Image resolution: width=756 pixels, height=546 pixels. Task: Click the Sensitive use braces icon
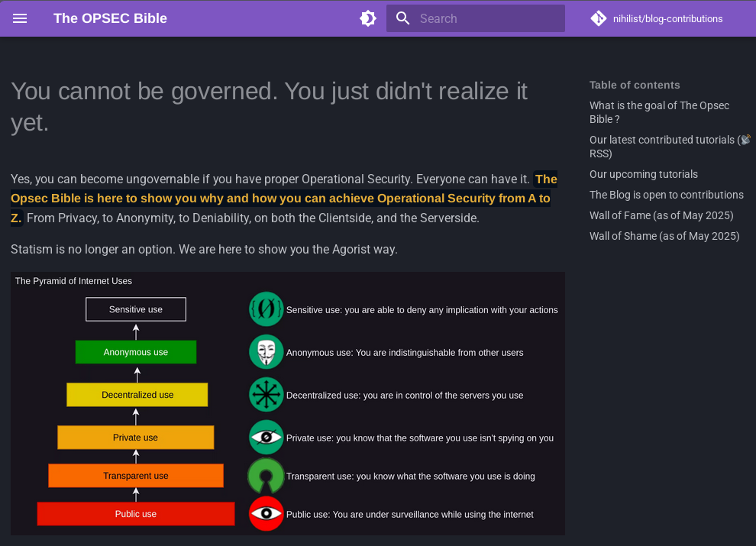266,309
